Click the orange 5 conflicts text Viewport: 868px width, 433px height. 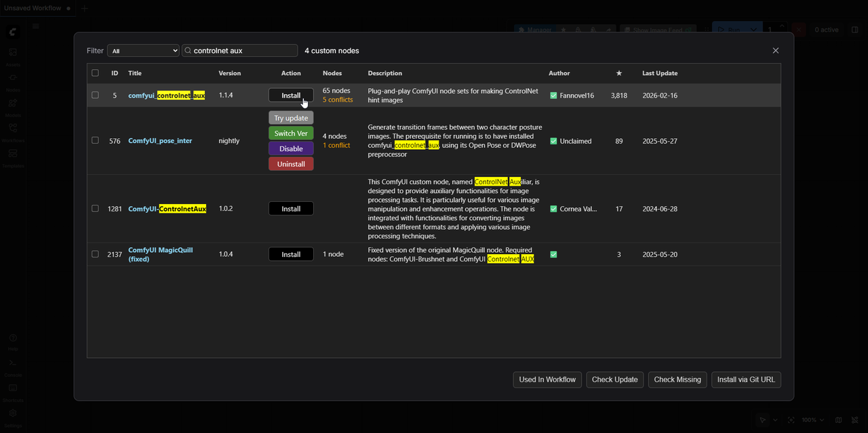338,100
